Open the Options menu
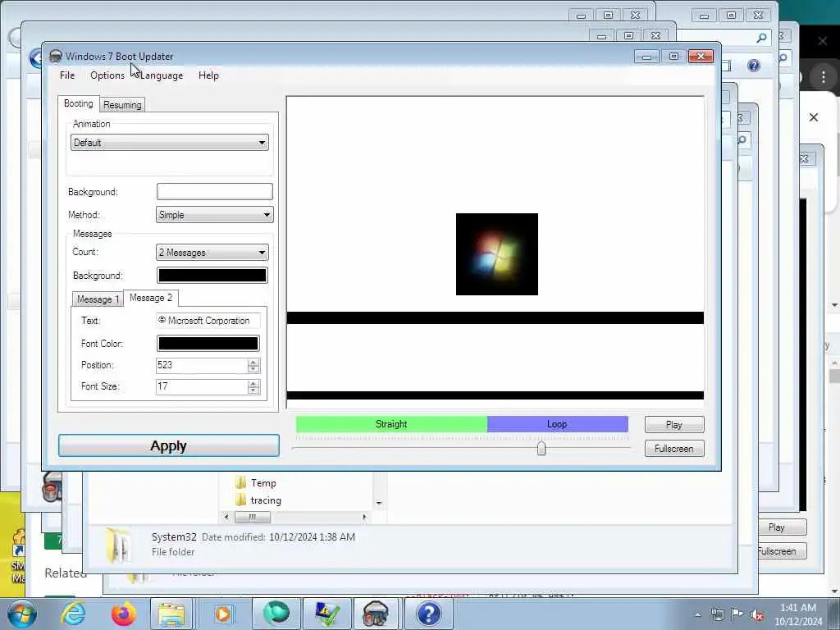The width and height of the screenshot is (840, 630). click(107, 75)
